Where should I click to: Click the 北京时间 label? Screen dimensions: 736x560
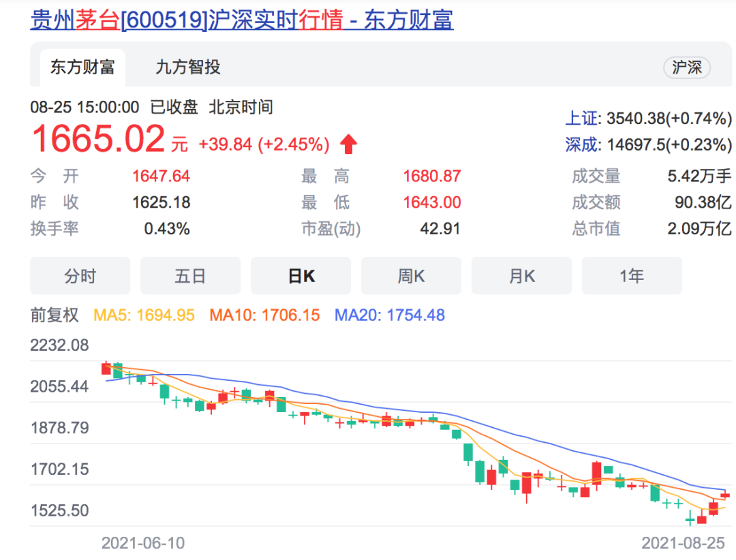[x=241, y=107]
